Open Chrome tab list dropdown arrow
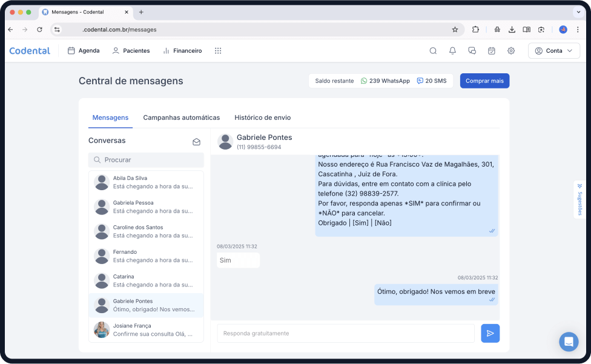 (x=577, y=12)
